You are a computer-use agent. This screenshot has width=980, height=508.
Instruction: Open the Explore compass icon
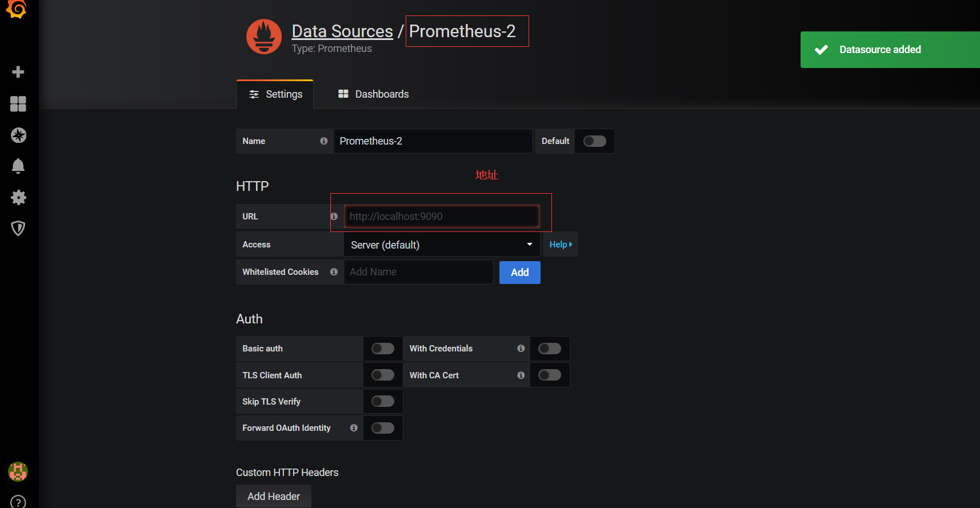tap(18, 135)
